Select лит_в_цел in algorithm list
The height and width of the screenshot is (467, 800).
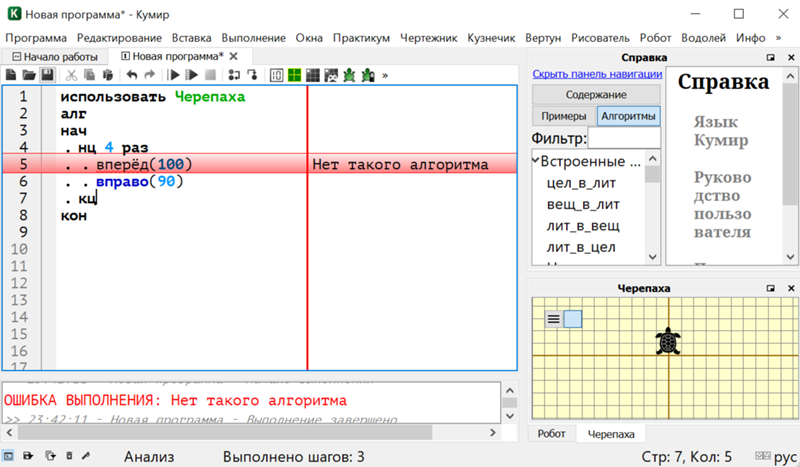pyautogui.click(x=581, y=247)
